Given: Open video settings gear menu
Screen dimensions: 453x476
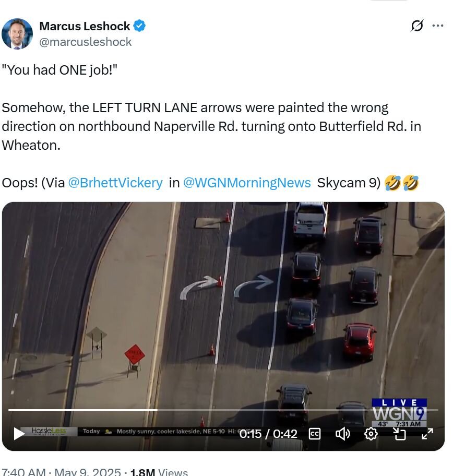Looking at the screenshot, I should [371, 434].
